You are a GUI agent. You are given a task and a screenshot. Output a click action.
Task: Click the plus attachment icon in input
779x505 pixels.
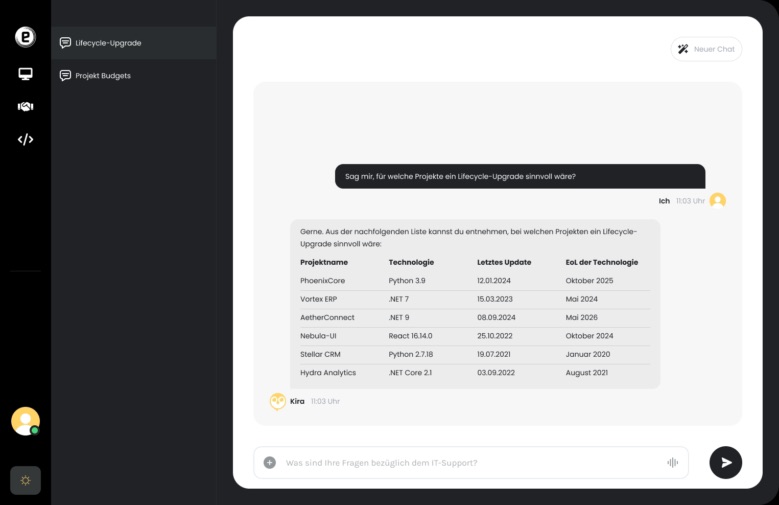270,463
